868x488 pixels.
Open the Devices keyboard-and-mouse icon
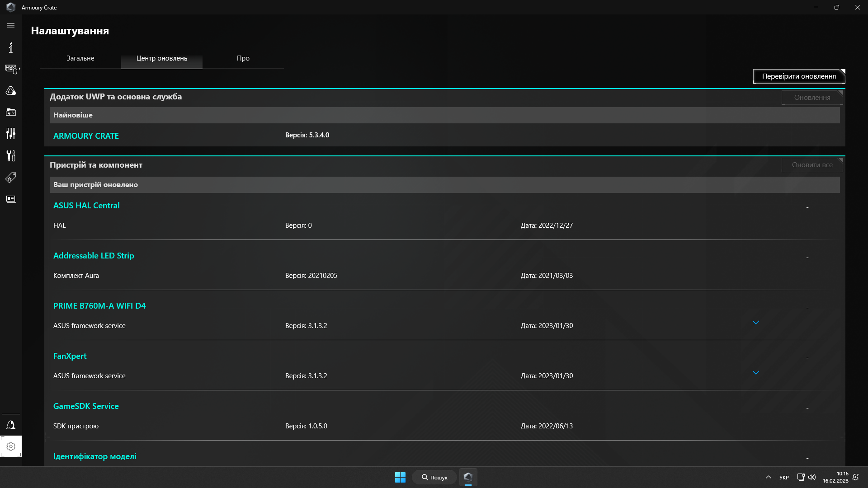click(x=11, y=69)
